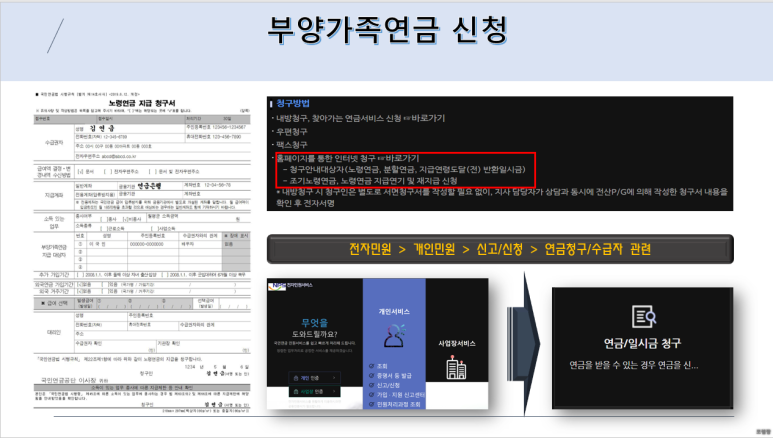The width and height of the screenshot is (773, 438).
Task: Click the 사업장서비스 building icon
Action: [x=456, y=367]
